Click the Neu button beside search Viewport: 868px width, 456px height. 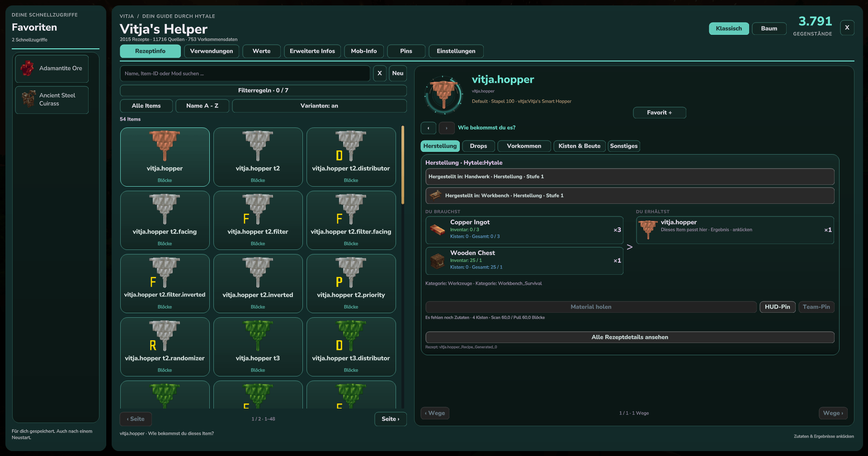coord(398,73)
